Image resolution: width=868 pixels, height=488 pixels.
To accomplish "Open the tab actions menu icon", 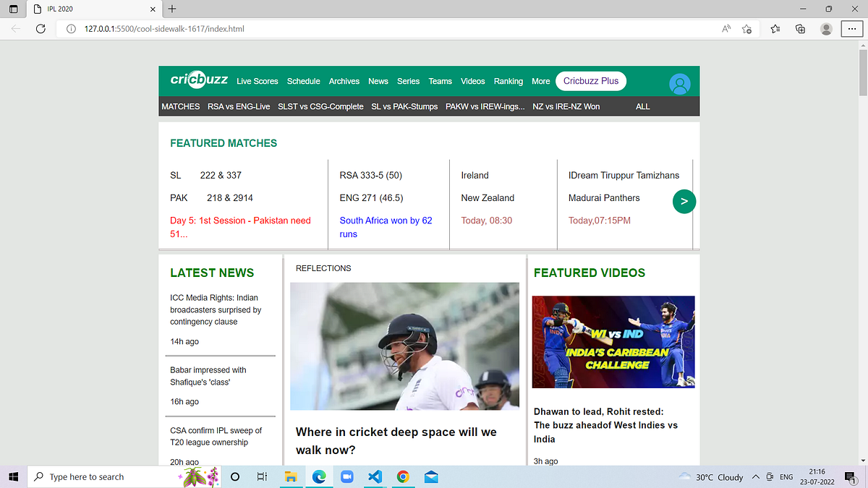I will pos(14,9).
